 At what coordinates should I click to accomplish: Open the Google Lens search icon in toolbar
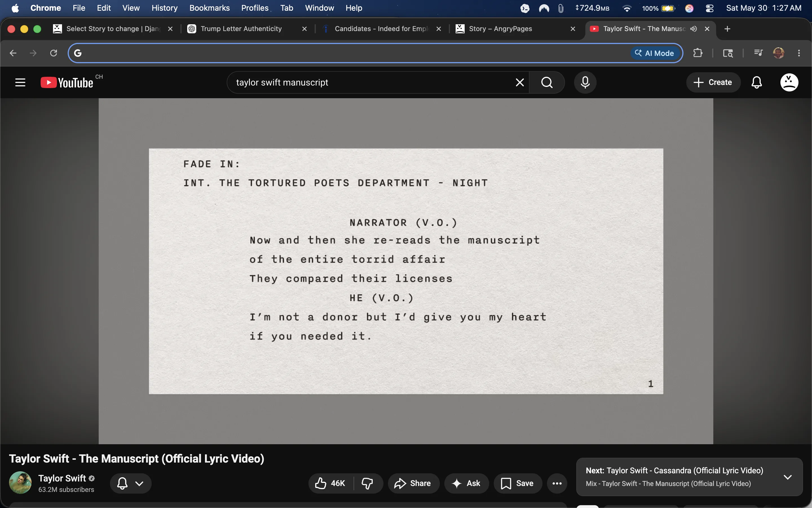click(x=728, y=53)
